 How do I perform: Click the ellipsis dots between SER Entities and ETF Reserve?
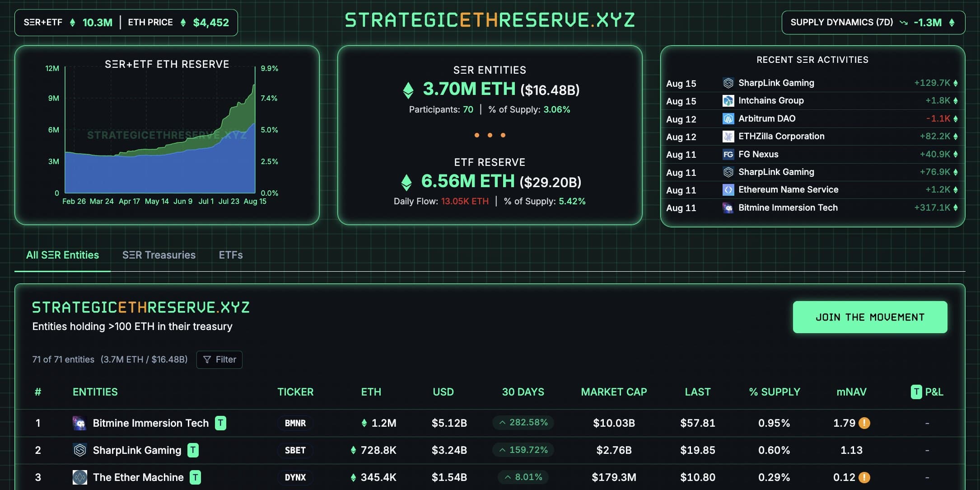(490, 135)
